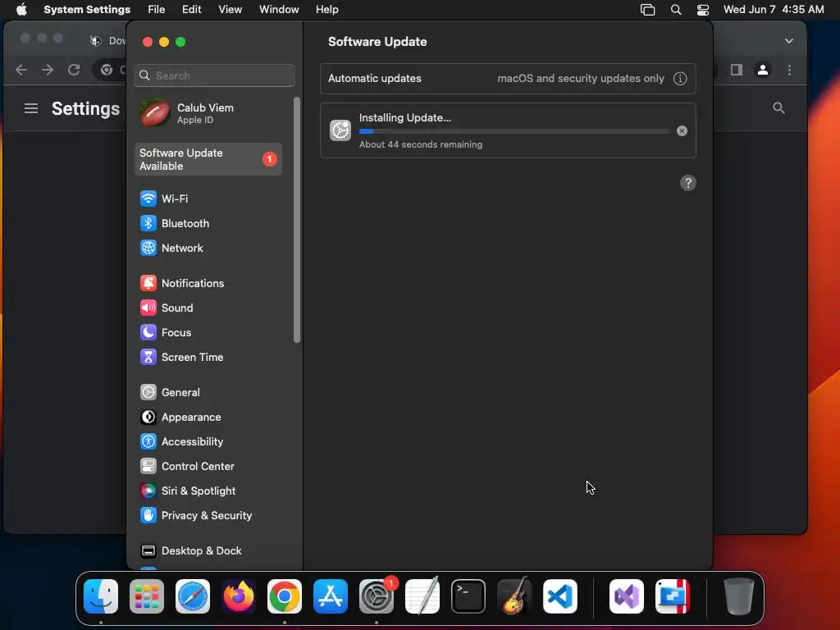Open Control Center in menu bar
Screen dimensions: 840x630
pos(703,10)
